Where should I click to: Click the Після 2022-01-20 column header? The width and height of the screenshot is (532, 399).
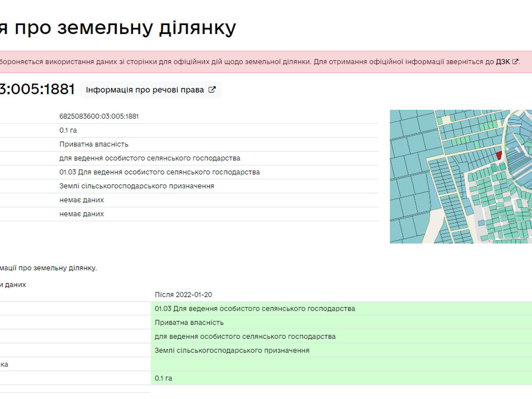184,295
